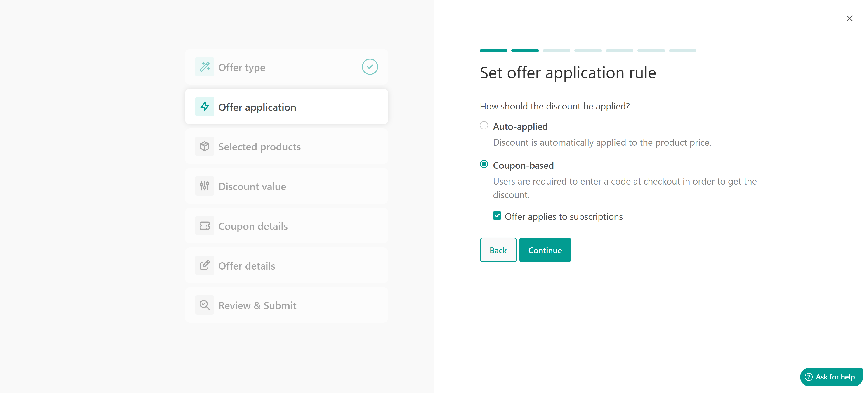Close the offer wizard with X
Screen dimensions: 868x393
(849, 19)
